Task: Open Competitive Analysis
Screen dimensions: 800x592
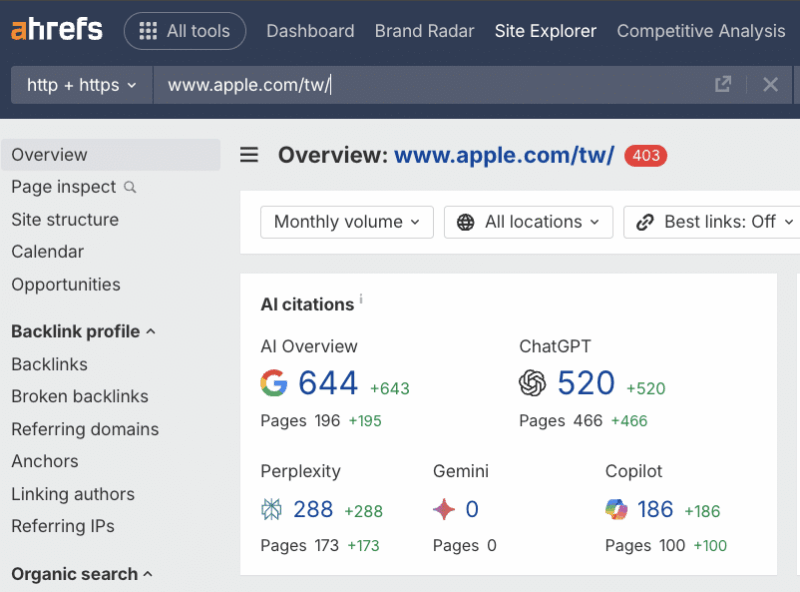Action: 701,31
